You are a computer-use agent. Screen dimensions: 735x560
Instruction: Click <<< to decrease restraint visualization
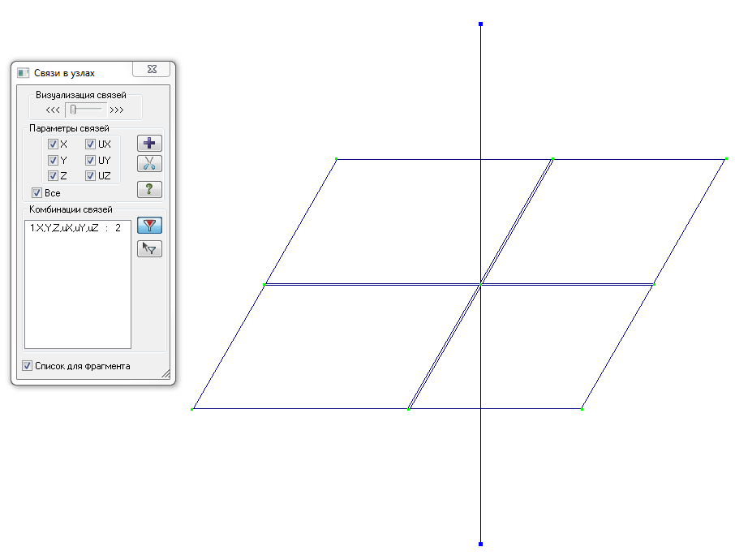53,110
